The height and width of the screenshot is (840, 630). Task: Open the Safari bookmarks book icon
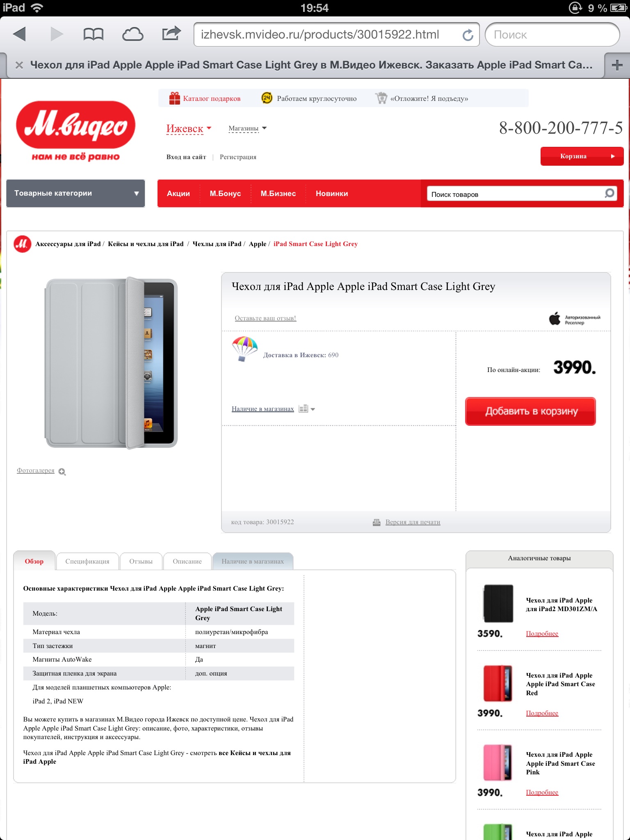coord(93,34)
